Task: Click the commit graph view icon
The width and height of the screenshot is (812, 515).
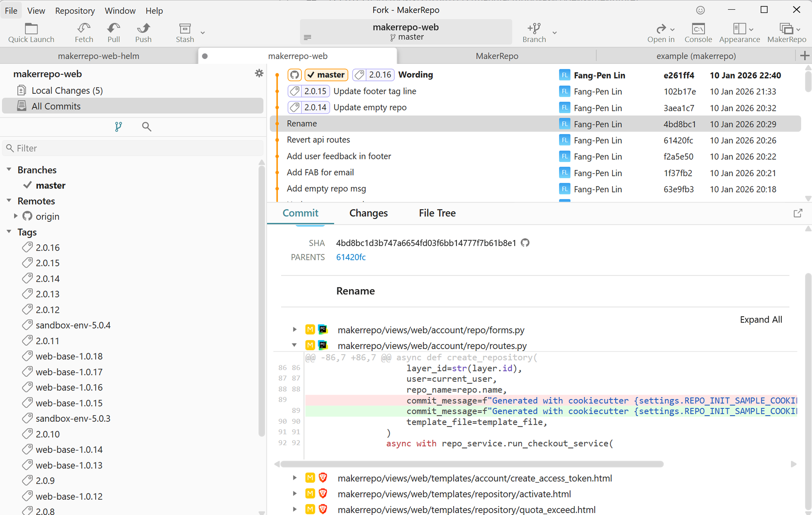Action: [118, 126]
